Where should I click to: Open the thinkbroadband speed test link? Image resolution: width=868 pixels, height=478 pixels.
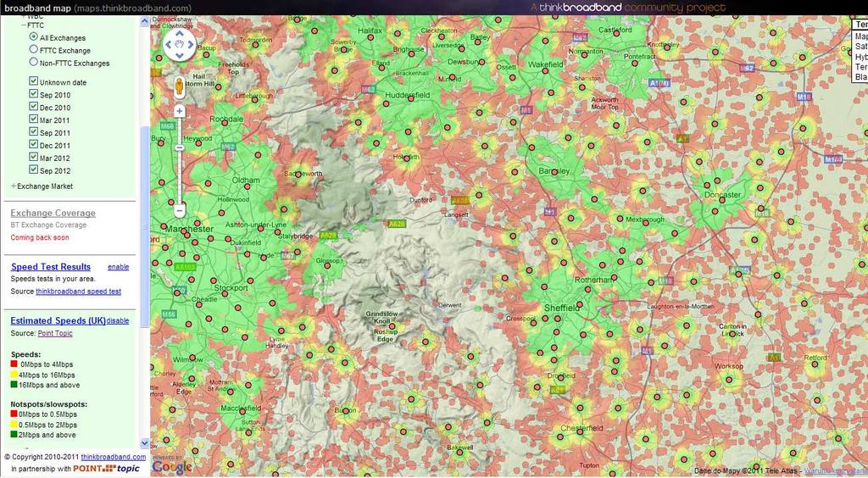(78, 291)
